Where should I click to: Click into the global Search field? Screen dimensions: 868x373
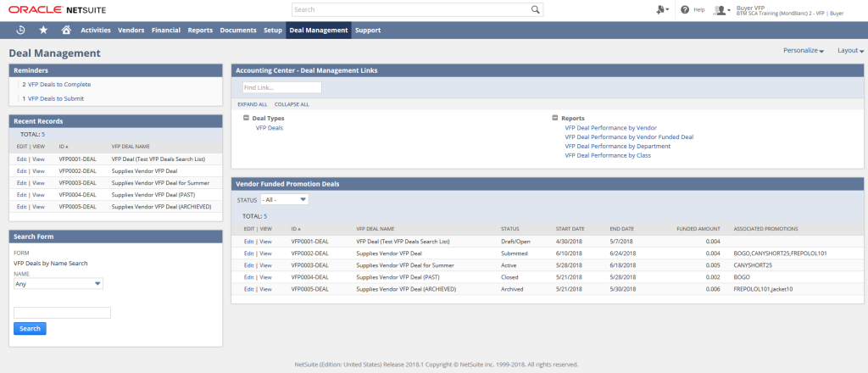tap(411, 9)
